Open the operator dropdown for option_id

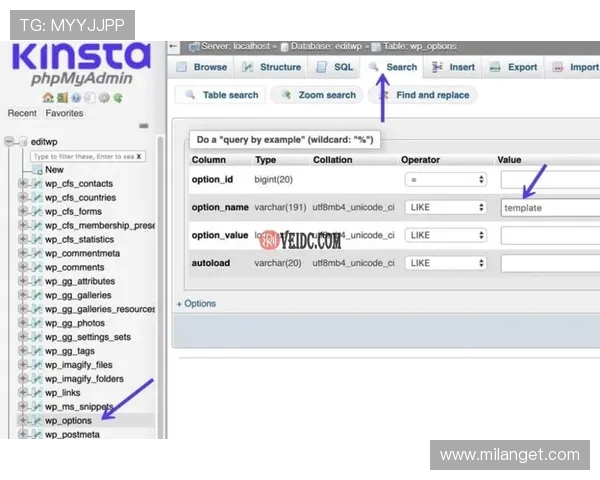pos(445,179)
